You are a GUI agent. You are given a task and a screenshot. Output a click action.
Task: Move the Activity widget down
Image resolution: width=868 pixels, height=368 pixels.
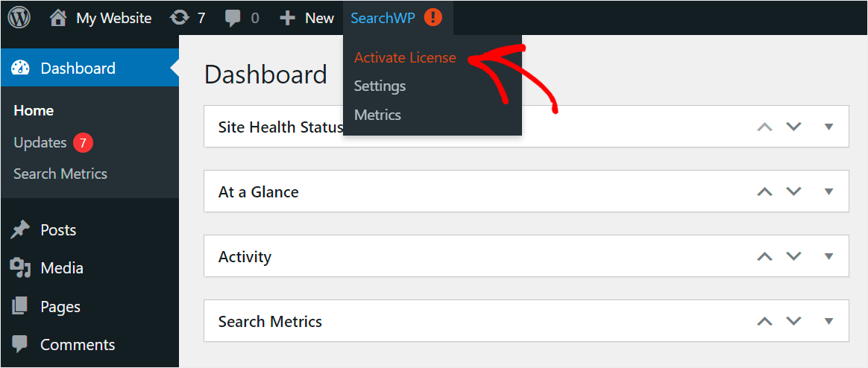(x=794, y=256)
